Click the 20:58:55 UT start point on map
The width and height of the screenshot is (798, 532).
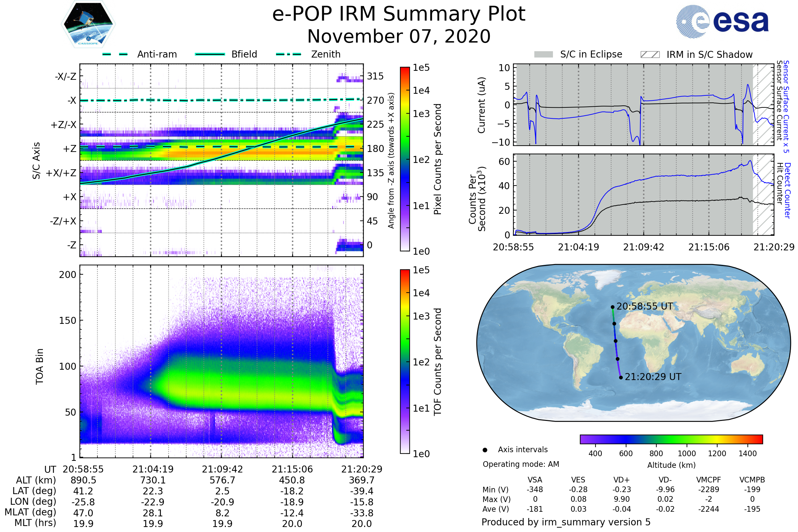pos(612,307)
